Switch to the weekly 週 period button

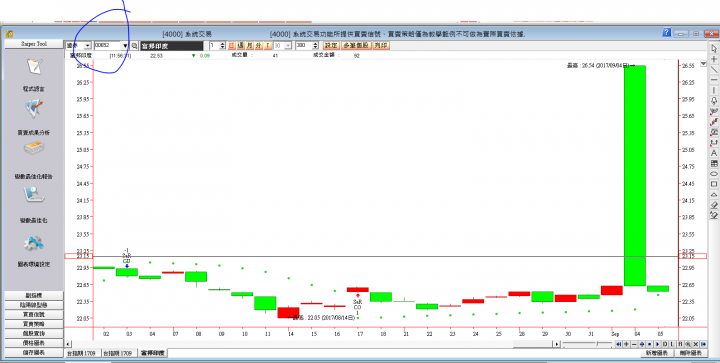[241, 45]
